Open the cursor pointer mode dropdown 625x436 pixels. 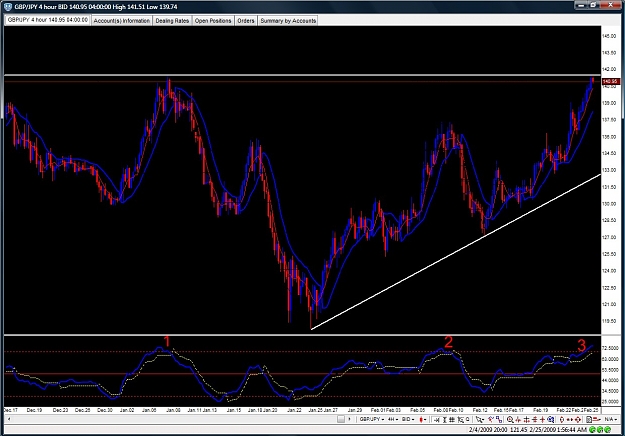[480, 419]
